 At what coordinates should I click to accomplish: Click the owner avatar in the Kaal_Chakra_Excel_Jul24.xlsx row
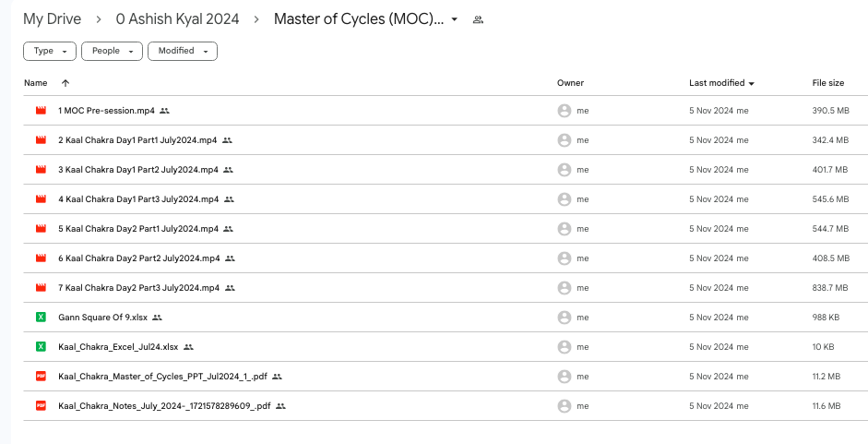[564, 347]
